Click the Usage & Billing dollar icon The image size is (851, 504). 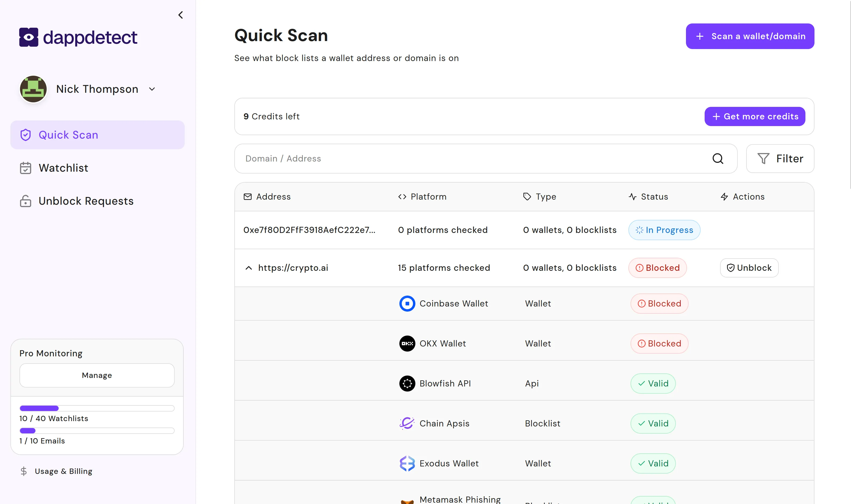(23, 471)
